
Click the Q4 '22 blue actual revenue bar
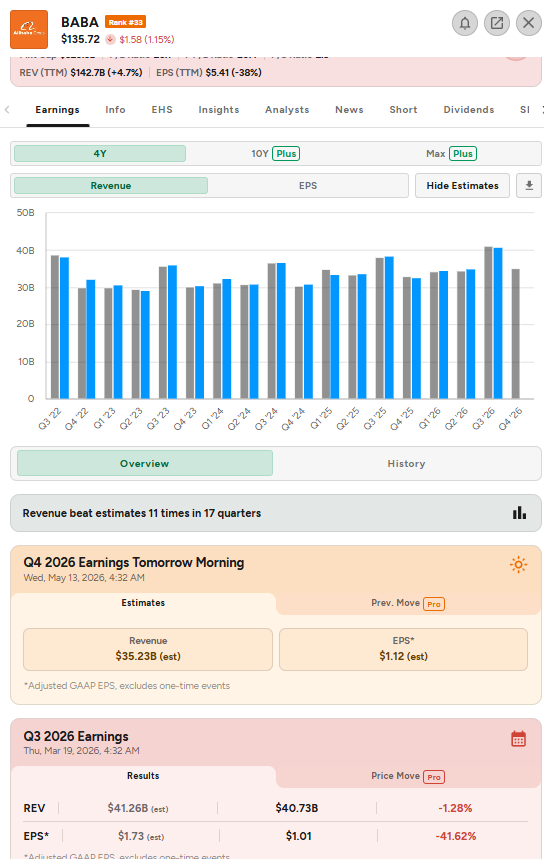(91, 339)
